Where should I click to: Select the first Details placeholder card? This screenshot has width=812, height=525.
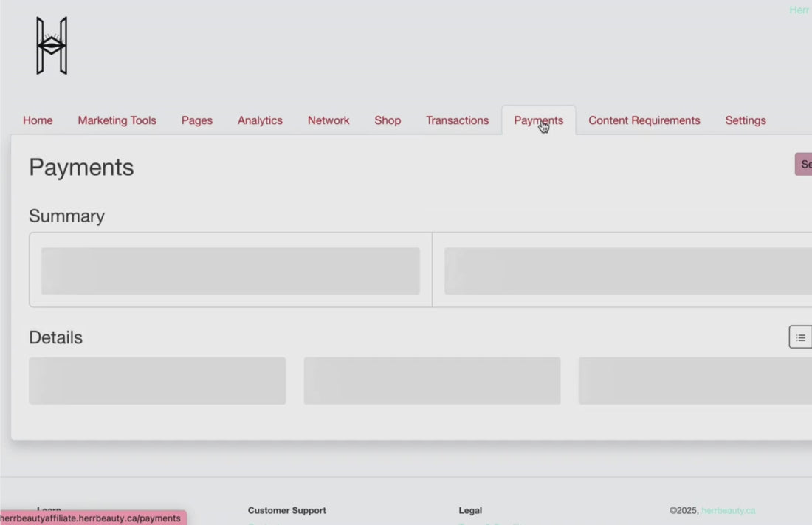coord(157,381)
